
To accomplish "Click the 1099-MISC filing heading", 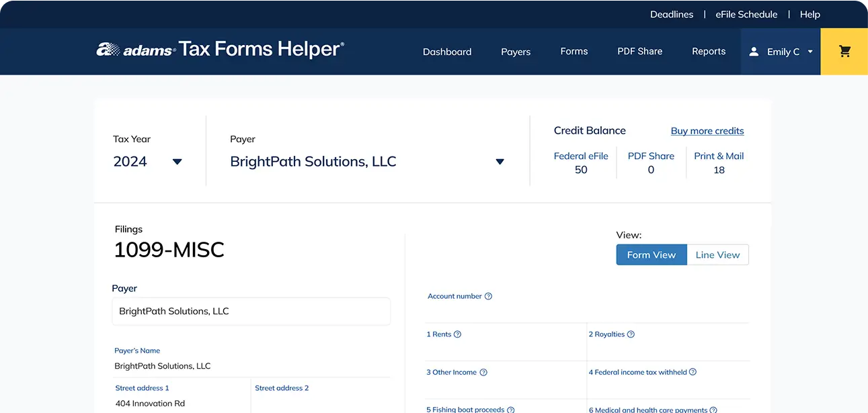I will coord(169,250).
